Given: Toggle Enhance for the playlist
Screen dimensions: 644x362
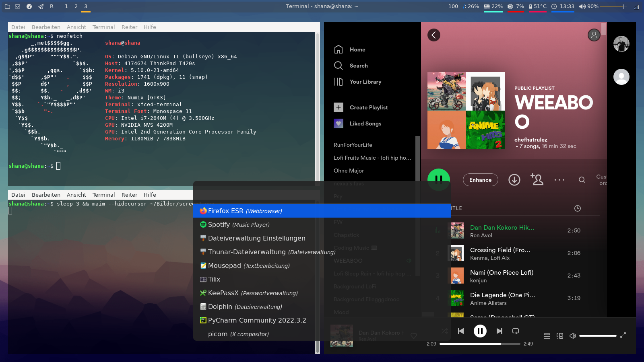Looking at the screenshot, I should tap(481, 180).
